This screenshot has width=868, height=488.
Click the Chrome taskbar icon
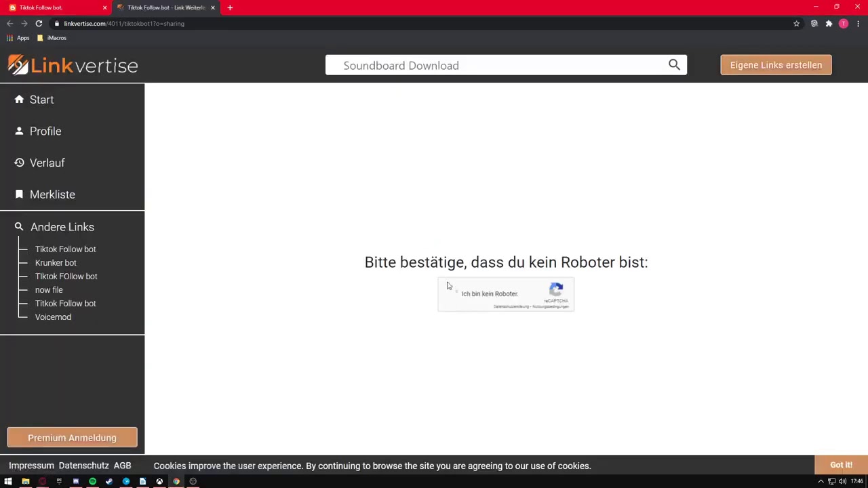pyautogui.click(x=176, y=481)
